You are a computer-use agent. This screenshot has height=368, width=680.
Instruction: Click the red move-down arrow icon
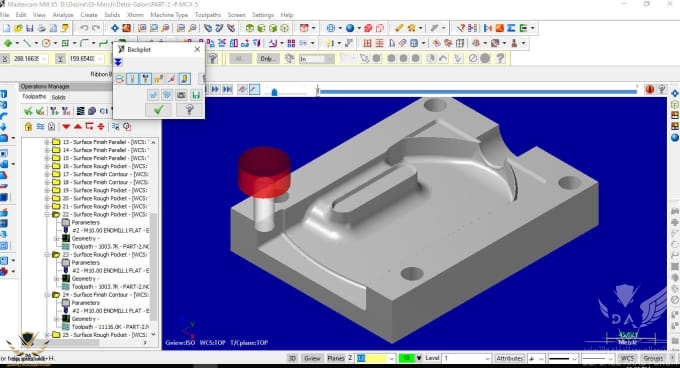click(66, 127)
